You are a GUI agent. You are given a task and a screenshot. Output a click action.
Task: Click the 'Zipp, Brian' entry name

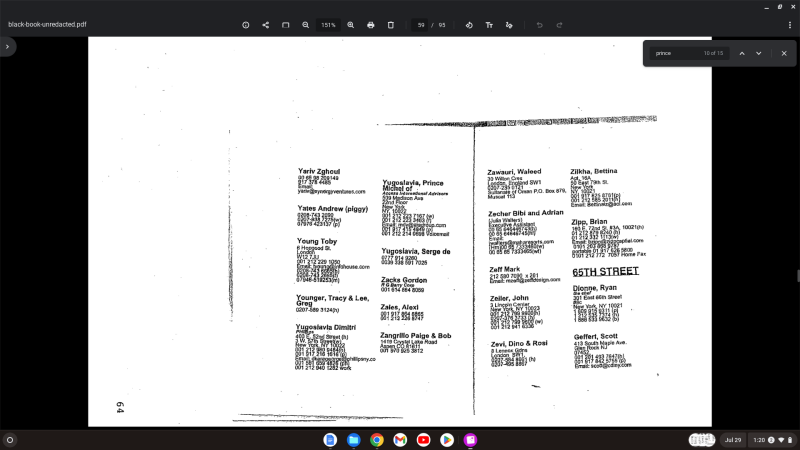pyautogui.click(x=589, y=222)
